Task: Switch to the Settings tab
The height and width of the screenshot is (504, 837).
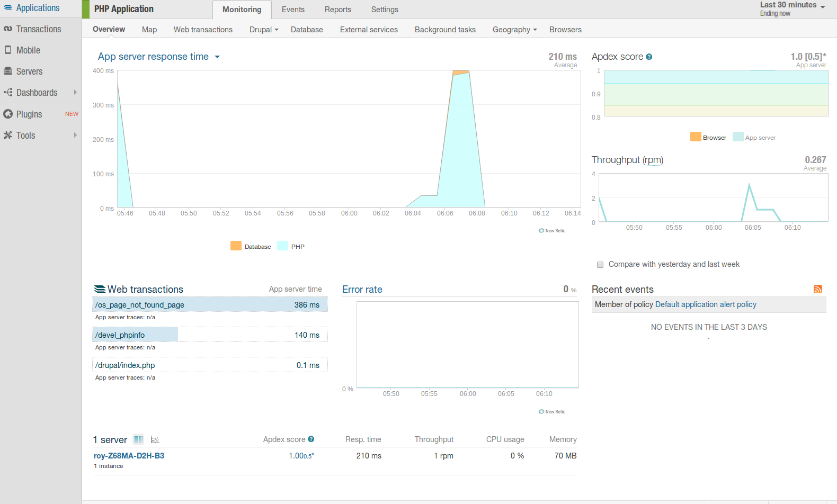Action: [385, 10]
